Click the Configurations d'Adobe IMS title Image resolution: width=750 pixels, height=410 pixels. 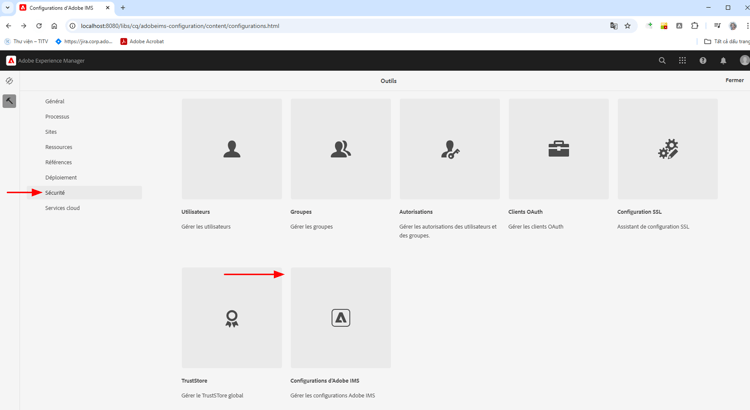[325, 381]
